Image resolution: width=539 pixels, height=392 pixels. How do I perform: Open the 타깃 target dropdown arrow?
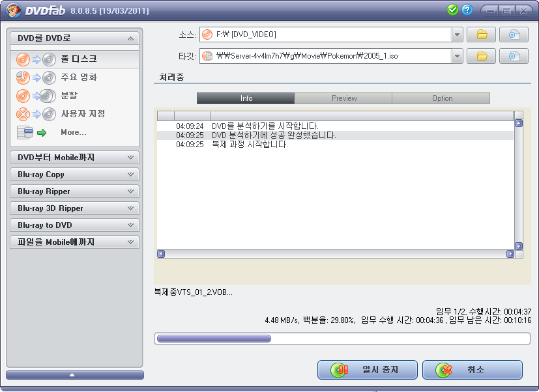[x=457, y=56]
